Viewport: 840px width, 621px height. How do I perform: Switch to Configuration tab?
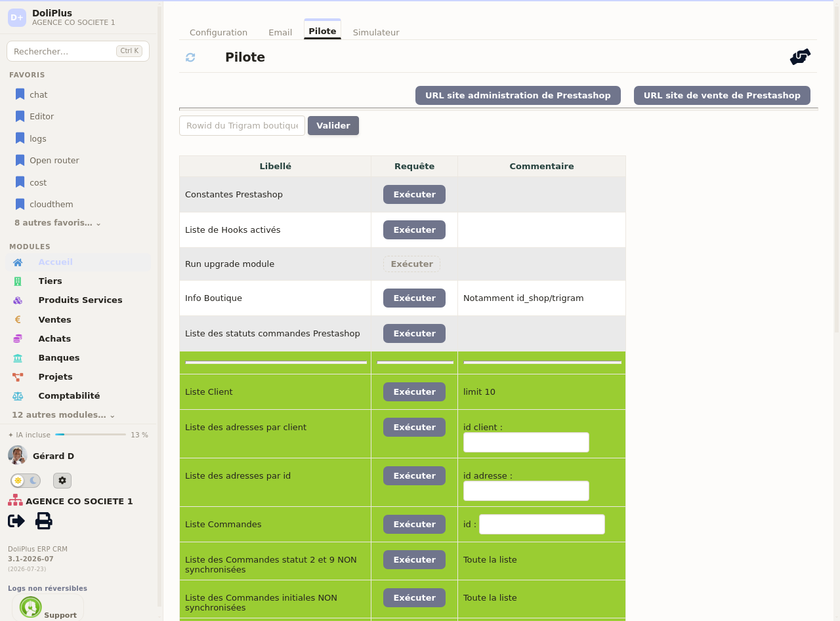point(219,32)
